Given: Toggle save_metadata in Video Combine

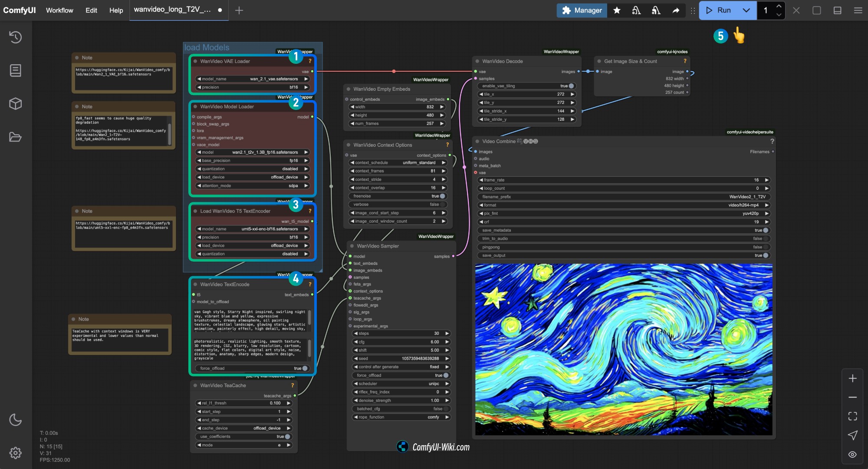Looking at the screenshot, I should 624,230.
